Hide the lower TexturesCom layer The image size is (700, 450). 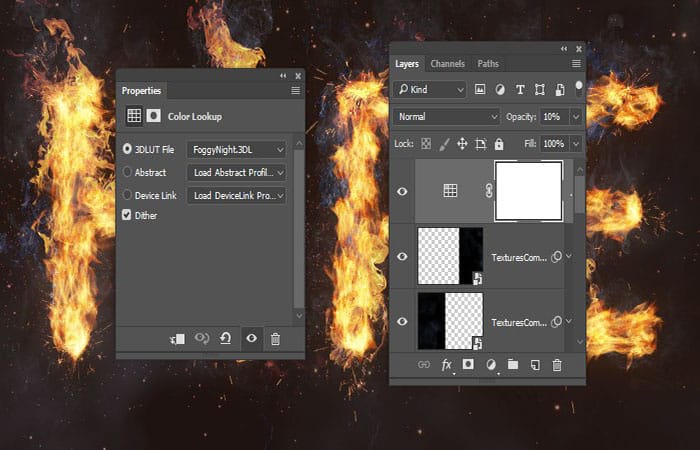(x=402, y=321)
